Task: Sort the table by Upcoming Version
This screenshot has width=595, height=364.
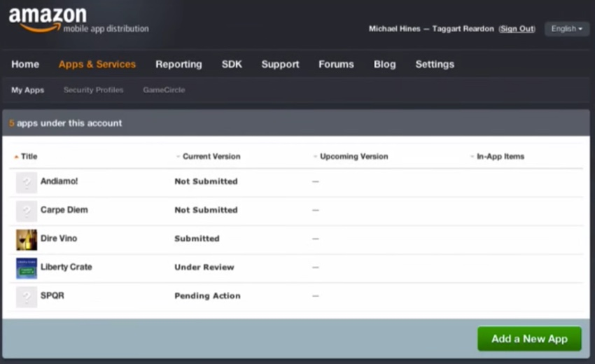Action: click(x=353, y=156)
